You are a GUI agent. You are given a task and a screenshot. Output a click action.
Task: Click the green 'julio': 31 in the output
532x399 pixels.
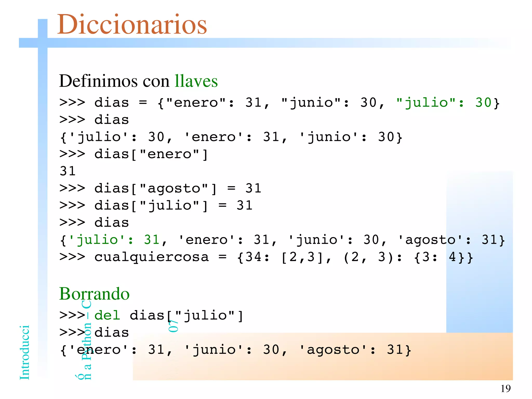coord(114,240)
